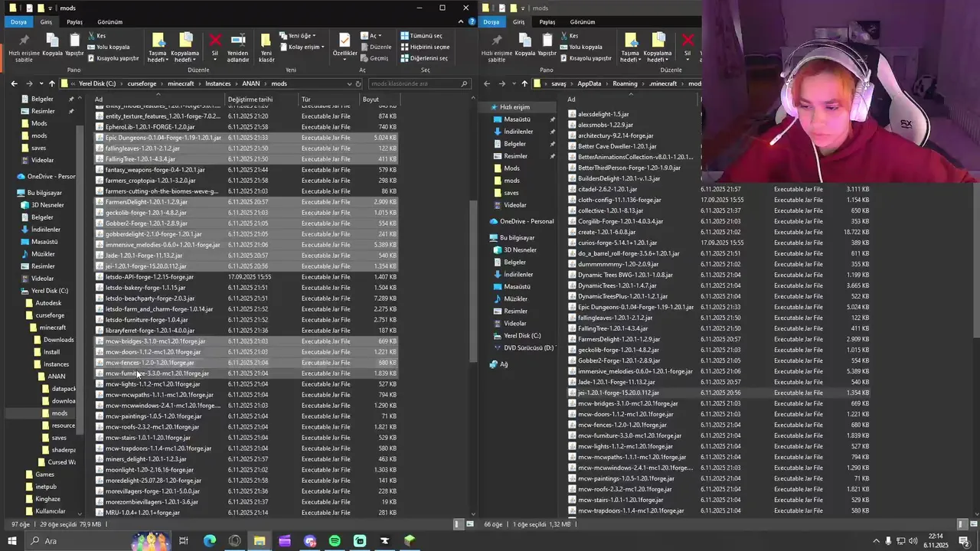Open Paylaş tab in left window
Image resolution: width=980 pixels, height=551 pixels.
coord(74,21)
